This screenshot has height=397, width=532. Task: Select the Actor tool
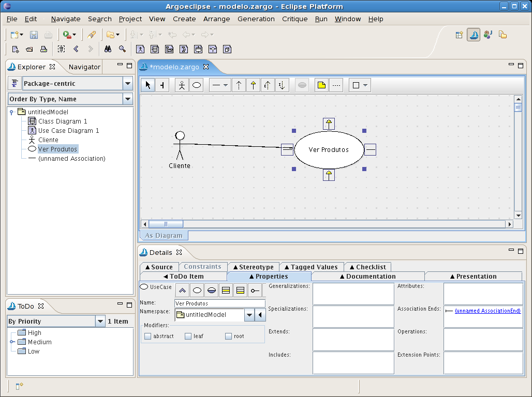pyautogui.click(x=181, y=84)
